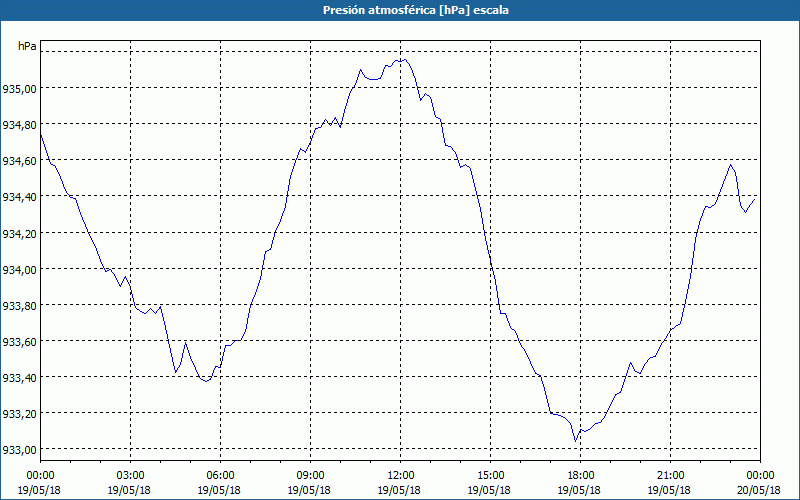Click the 934,80 y-axis label

click(20, 125)
